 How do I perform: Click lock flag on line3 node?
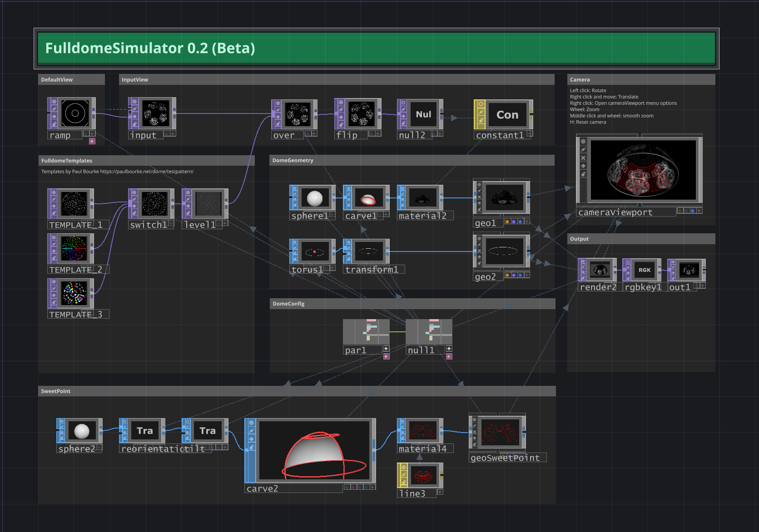click(403, 483)
